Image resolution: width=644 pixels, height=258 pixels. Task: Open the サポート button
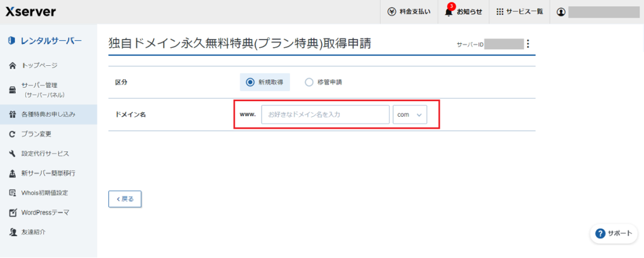click(614, 234)
